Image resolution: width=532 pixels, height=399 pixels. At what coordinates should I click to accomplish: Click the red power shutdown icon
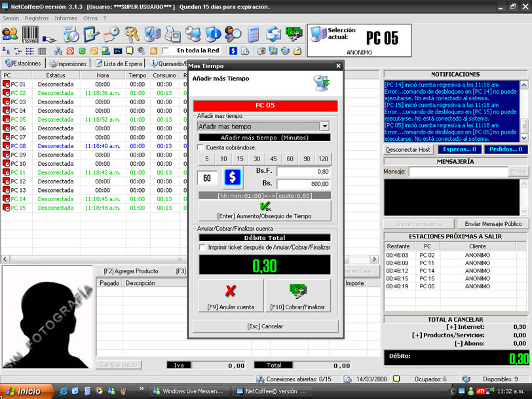(x=70, y=51)
